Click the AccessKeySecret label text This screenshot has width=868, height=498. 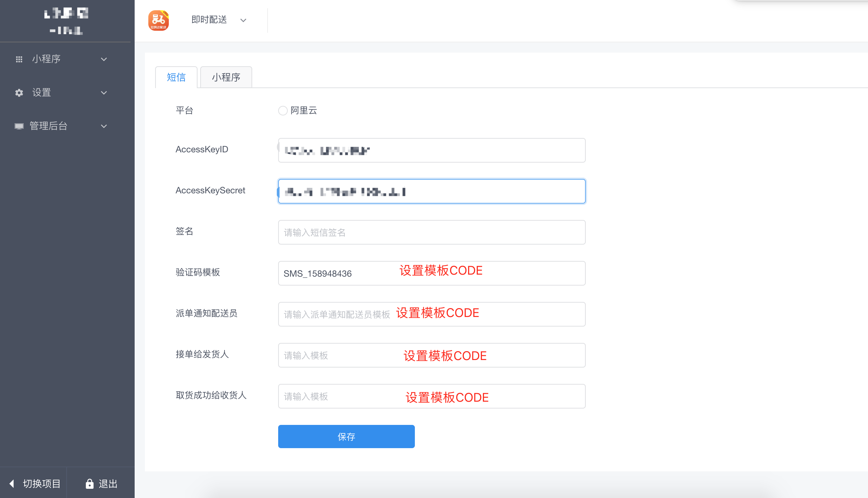click(211, 191)
